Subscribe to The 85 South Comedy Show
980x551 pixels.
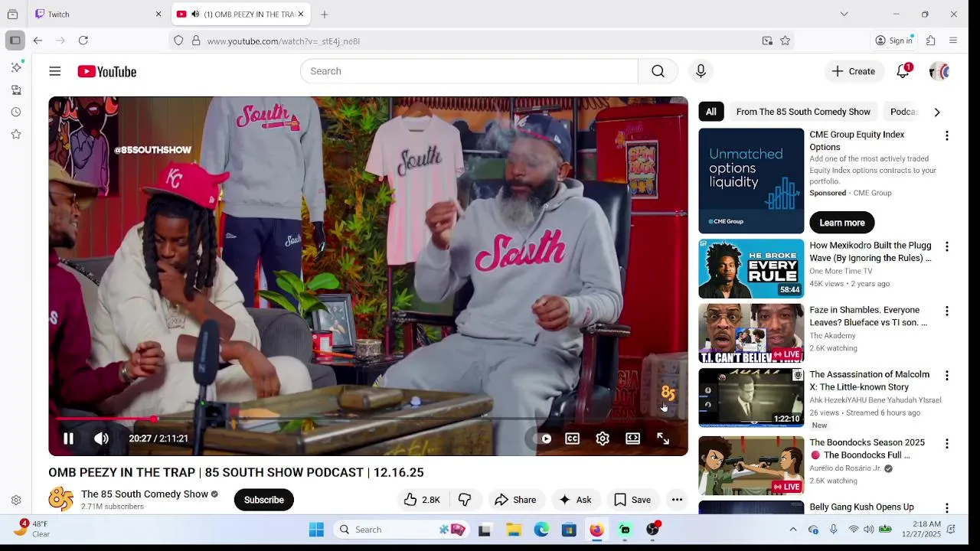click(264, 500)
